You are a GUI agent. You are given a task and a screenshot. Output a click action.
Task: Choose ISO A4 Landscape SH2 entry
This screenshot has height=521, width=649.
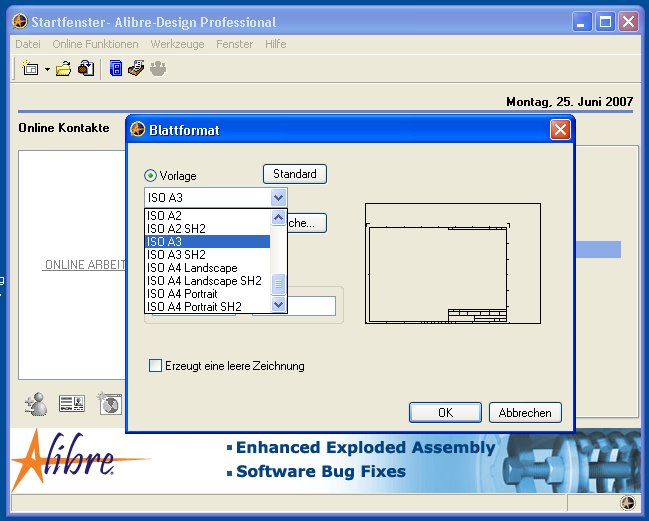[207, 281]
